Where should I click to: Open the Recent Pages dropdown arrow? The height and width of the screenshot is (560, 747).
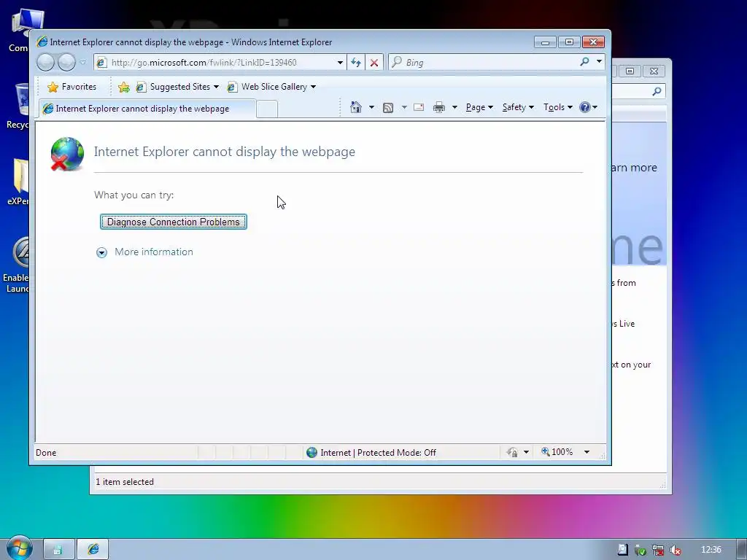[x=83, y=63]
